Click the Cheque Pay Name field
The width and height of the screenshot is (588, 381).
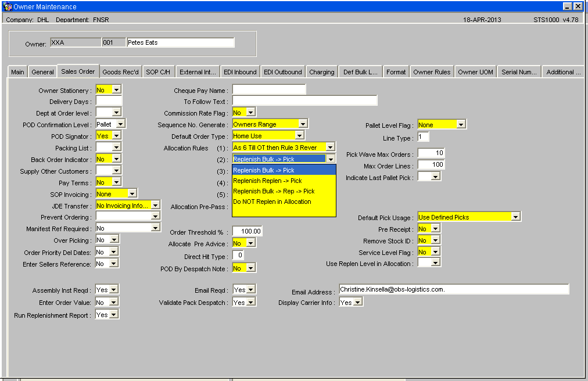click(269, 90)
